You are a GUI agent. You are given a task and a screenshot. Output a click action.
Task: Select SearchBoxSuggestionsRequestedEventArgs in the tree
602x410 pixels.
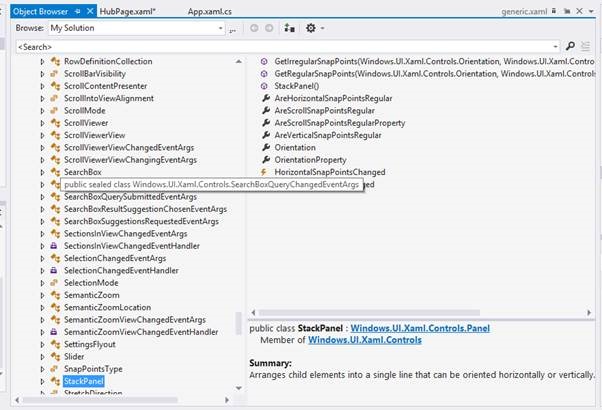coord(141,221)
